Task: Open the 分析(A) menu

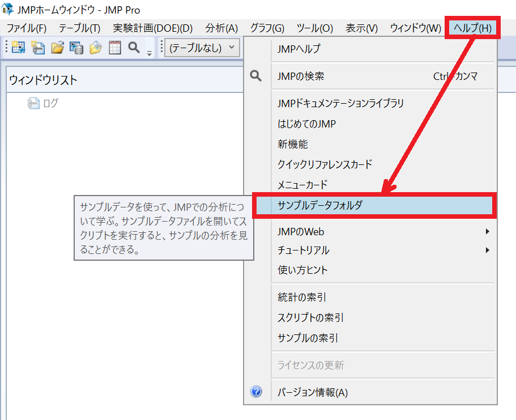Action: click(x=221, y=28)
